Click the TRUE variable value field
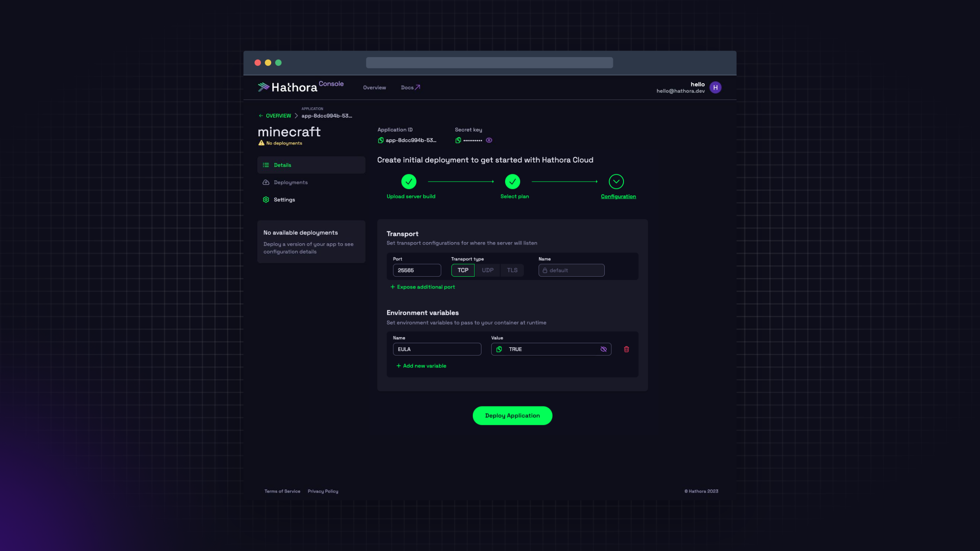Image resolution: width=980 pixels, height=551 pixels. tap(551, 349)
